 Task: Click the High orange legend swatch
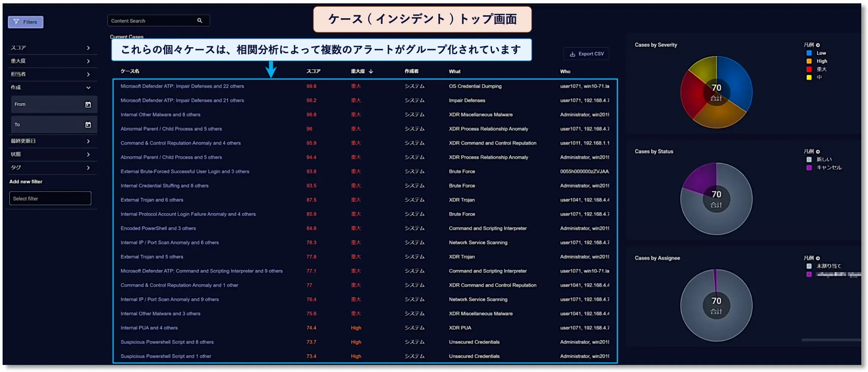click(809, 61)
